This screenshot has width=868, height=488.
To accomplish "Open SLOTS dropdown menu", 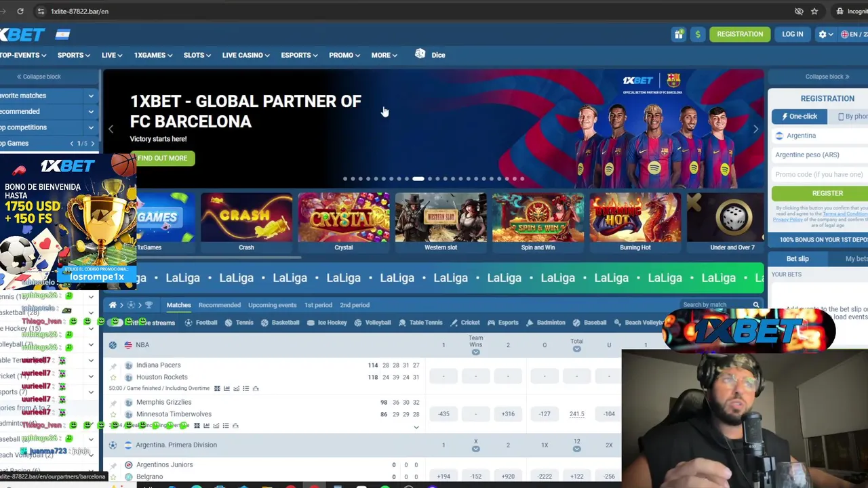I will (197, 55).
